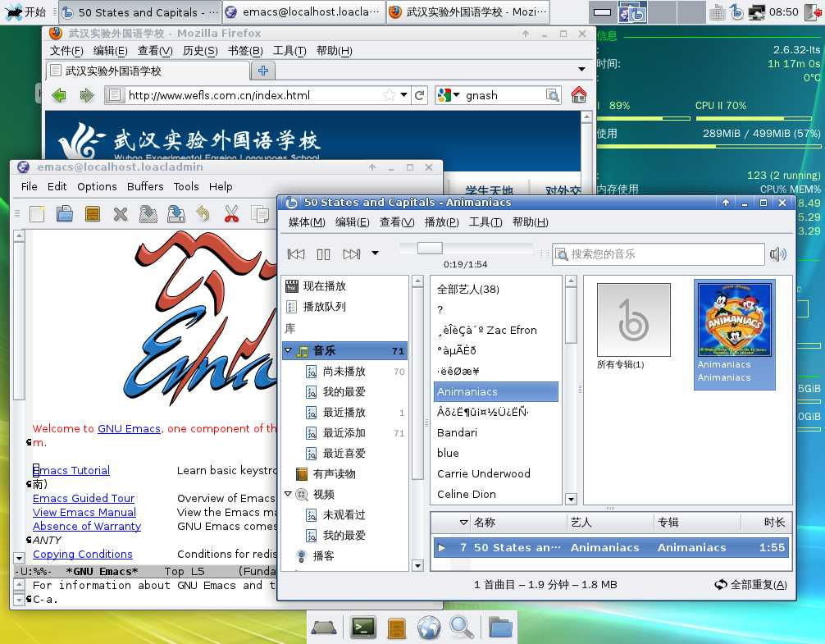Open the 书签(B) menu in Firefox
Screen dimensions: 825x644
click(x=245, y=51)
